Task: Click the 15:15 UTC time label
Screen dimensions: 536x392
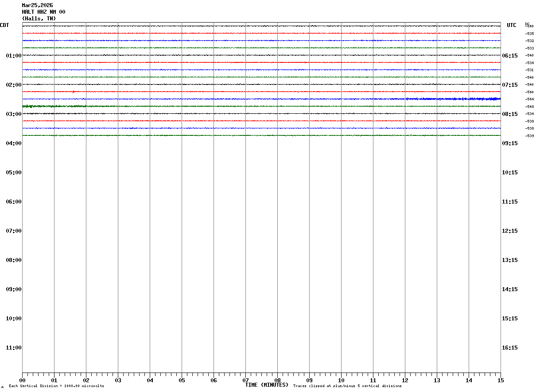Action: [510, 319]
